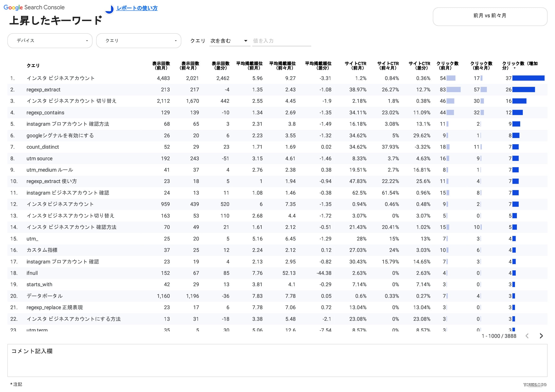Open the レポートの使い方 link
The height and width of the screenshot is (392, 555).
pos(137,8)
